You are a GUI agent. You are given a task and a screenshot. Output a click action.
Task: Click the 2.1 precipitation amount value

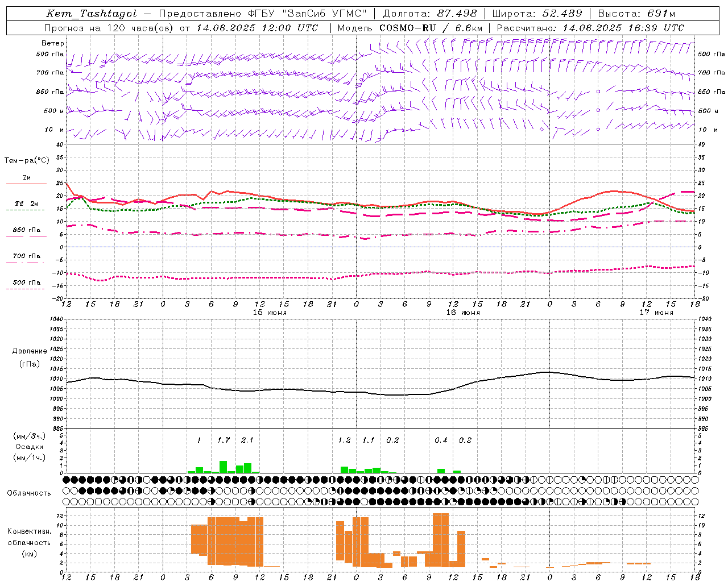tap(247, 440)
